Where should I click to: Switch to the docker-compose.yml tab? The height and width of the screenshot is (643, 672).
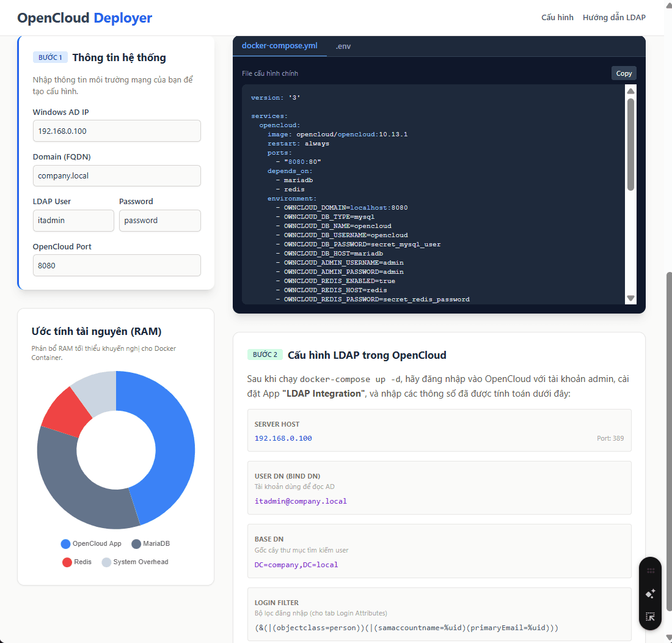click(279, 46)
